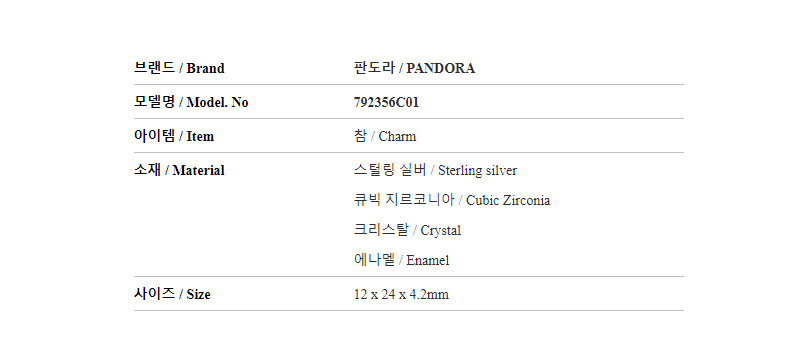800x364 pixels.
Task: Click the Crystal material line
Action: pos(407,230)
